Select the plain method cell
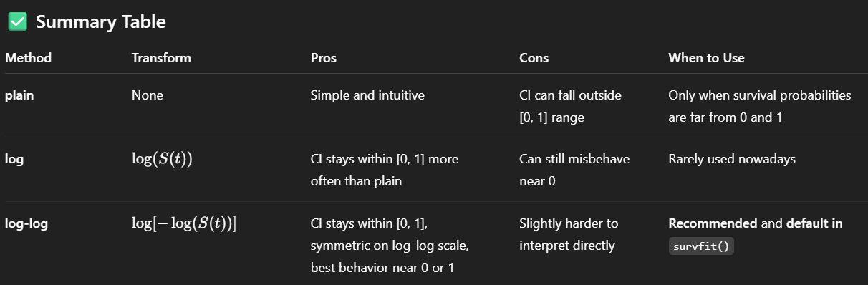The width and height of the screenshot is (868, 285). coord(20,95)
